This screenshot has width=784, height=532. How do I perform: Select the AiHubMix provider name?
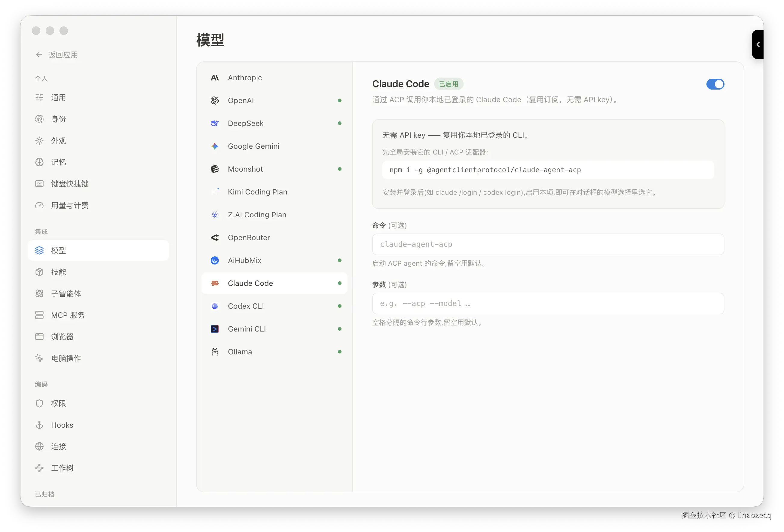245,260
